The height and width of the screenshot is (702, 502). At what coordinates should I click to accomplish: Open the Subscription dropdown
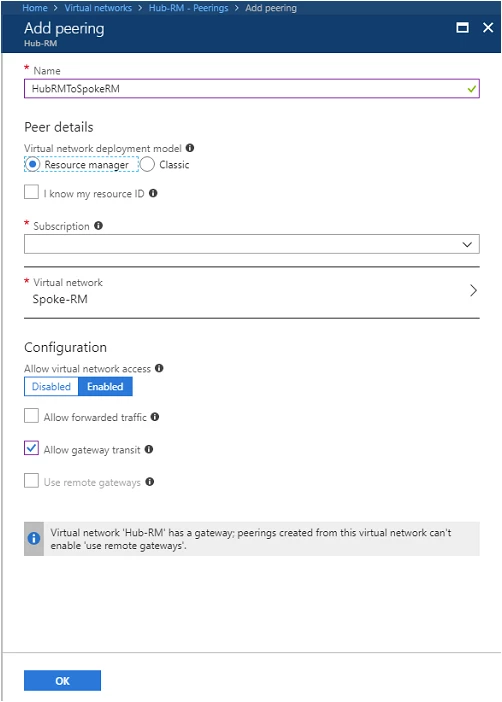[x=252, y=244]
